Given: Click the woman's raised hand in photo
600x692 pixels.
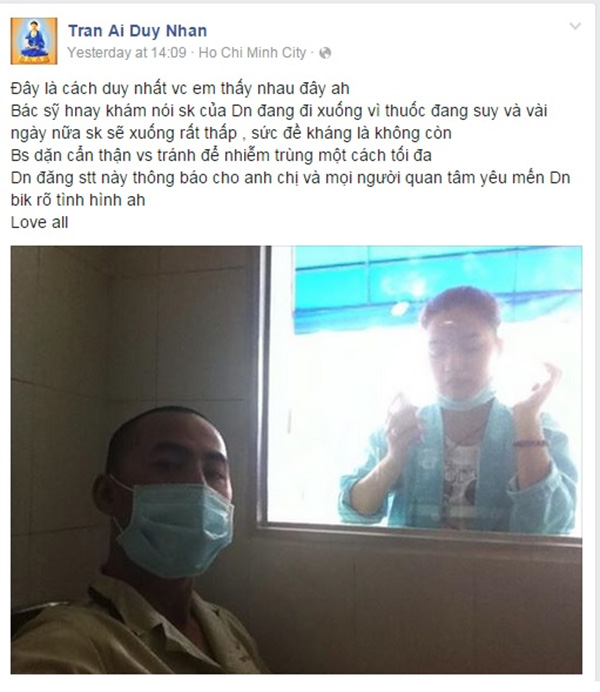Looking at the screenshot, I should pyautogui.click(x=539, y=391).
